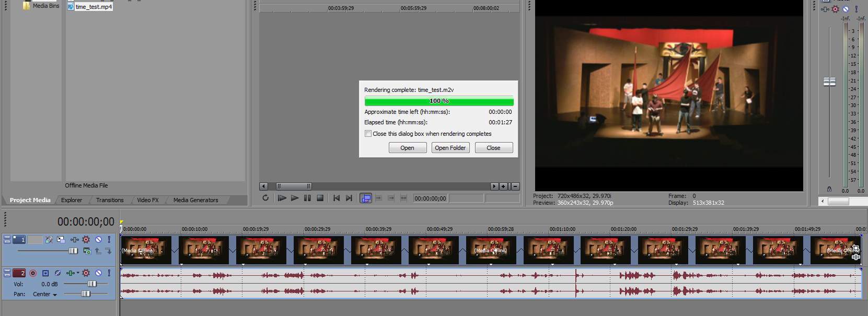Click Open Folder in render dialog
This screenshot has height=316, width=868.
click(450, 148)
